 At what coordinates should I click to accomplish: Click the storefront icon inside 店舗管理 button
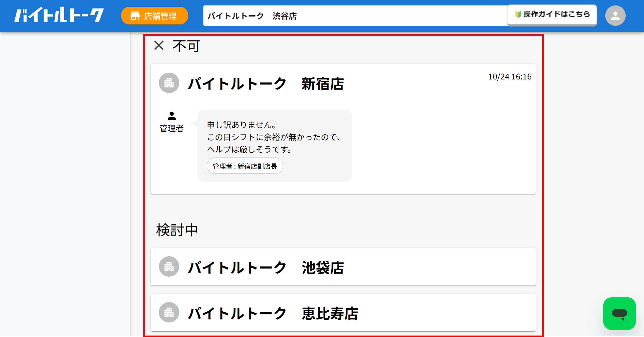pyautogui.click(x=135, y=16)
